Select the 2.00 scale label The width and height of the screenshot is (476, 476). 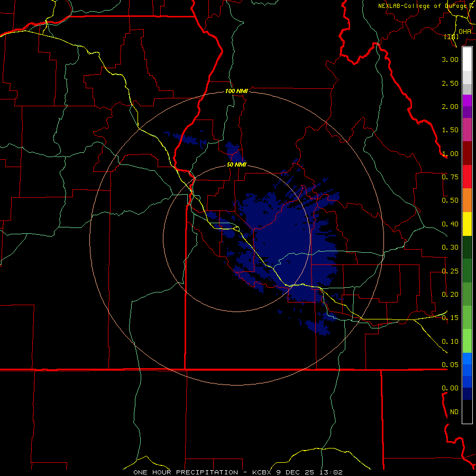pos(450,106)
